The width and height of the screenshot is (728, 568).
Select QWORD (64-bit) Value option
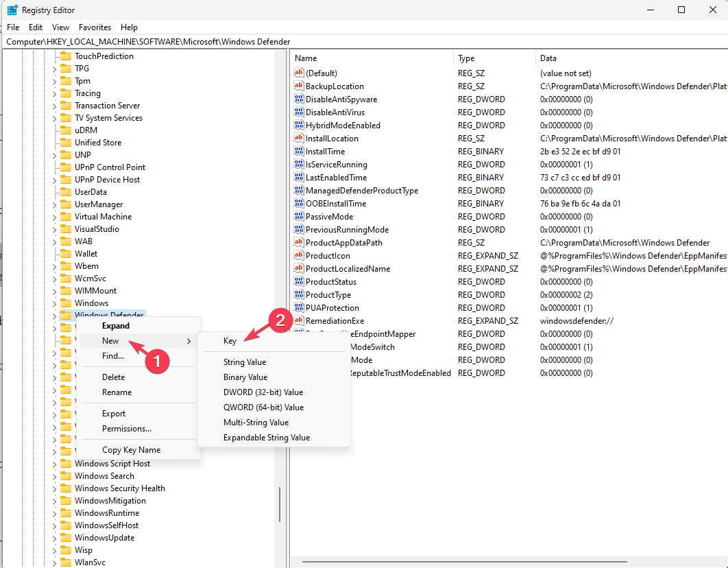coord(274,407)
